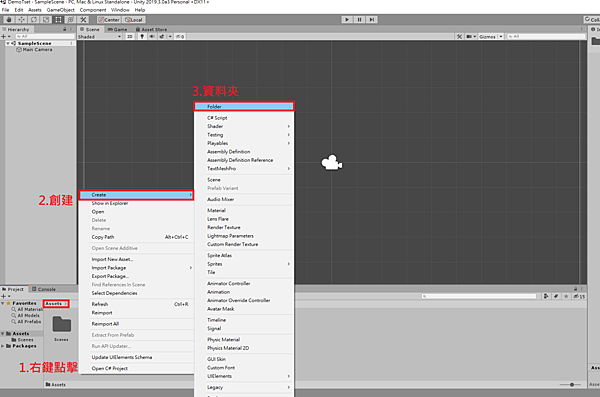Toggle pivot mode Center button
The height and width of the screenshot is (397, 600).
[x=109, y=20]
